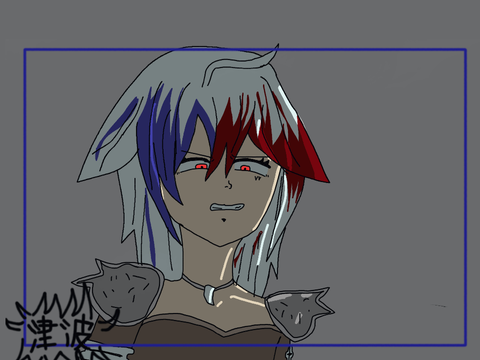Click the character's glowing red right eye
The height and width of the screenshot is (360, 480).
click(245, 168)
